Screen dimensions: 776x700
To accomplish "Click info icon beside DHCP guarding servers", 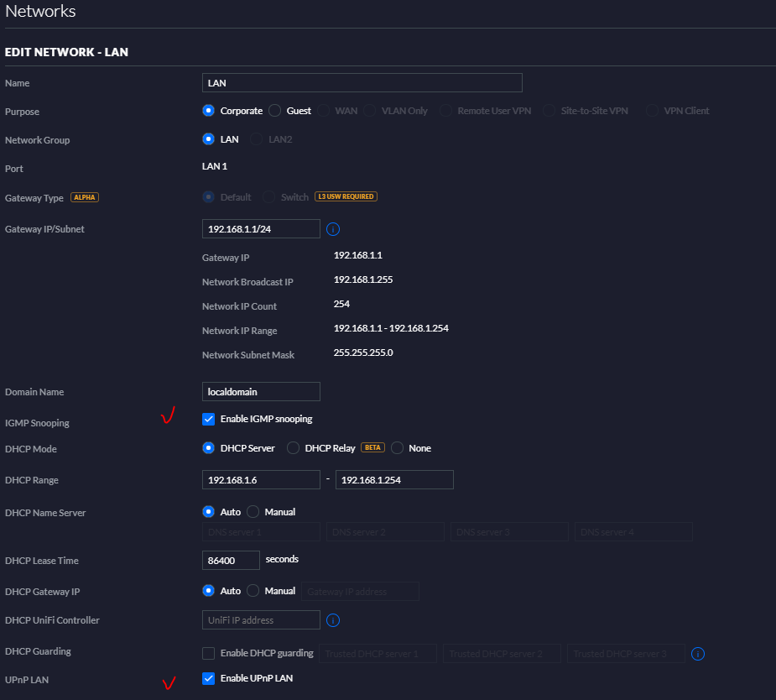I will (x=698, y=654).
